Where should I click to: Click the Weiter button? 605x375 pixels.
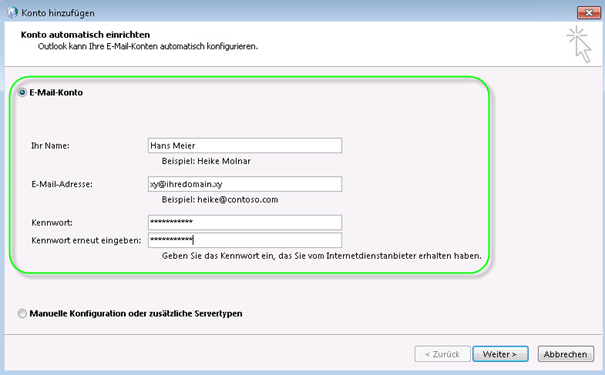pos(500,354)
